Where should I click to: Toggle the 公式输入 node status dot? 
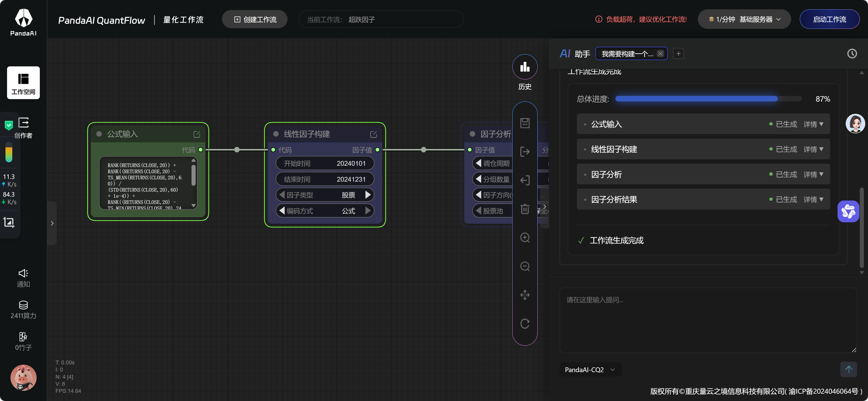click(99, 134)
